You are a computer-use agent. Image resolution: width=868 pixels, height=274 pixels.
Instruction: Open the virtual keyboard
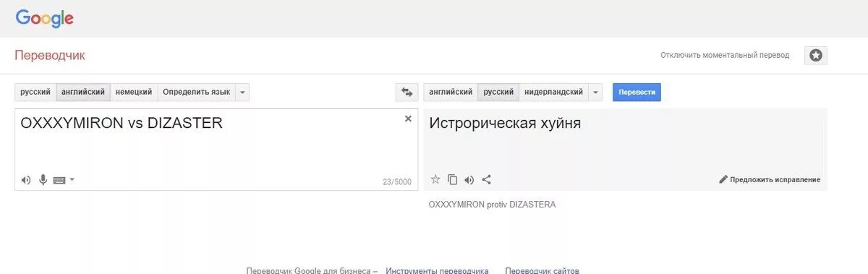tap(59, 180)
